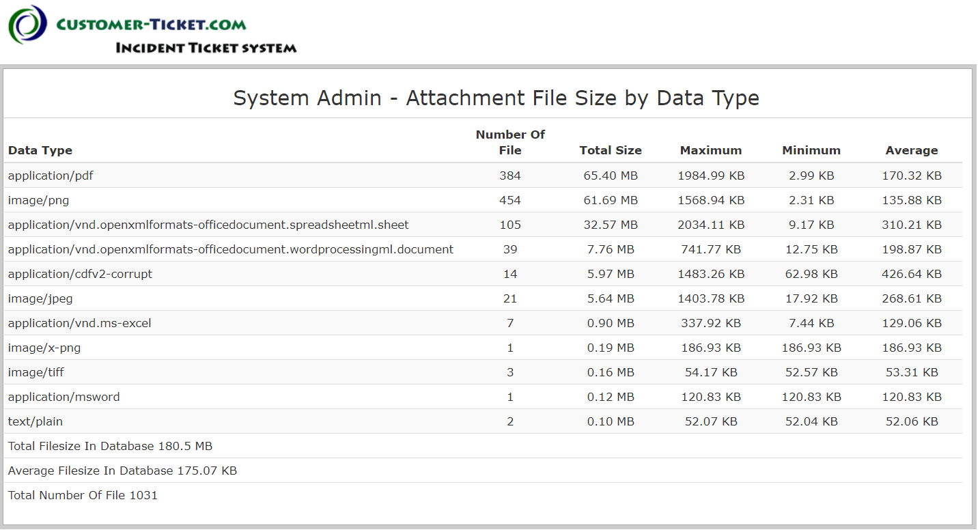
Task: Select the text/plain data type cell
Action: point(36,421)
